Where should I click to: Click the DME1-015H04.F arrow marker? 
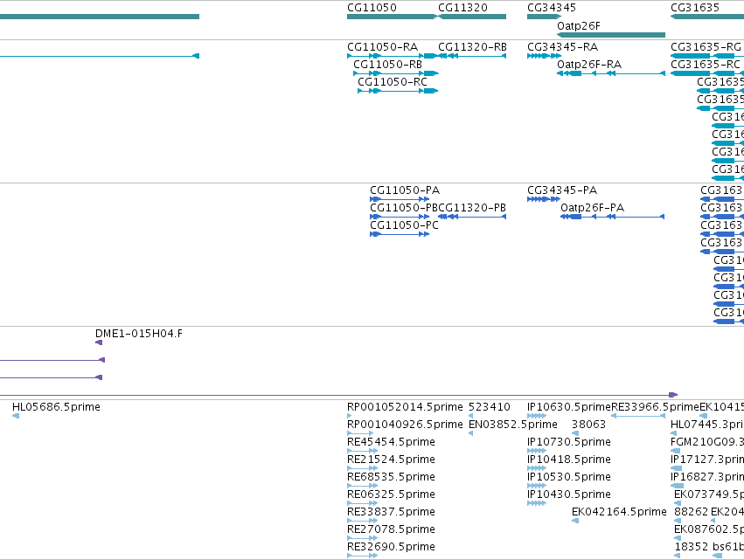99,342
